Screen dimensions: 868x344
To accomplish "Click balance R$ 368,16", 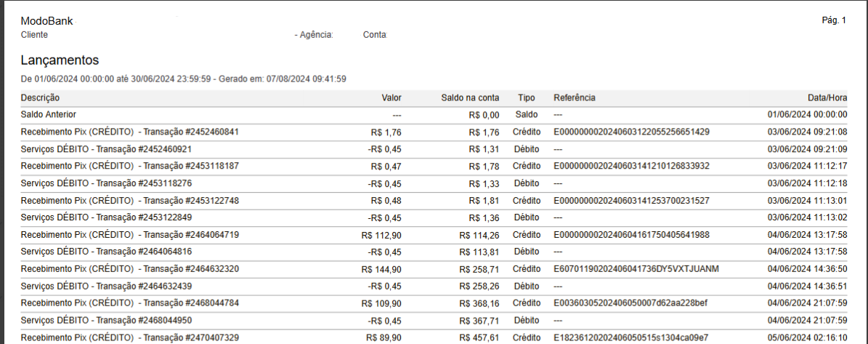I will click(x=479, y=303).
